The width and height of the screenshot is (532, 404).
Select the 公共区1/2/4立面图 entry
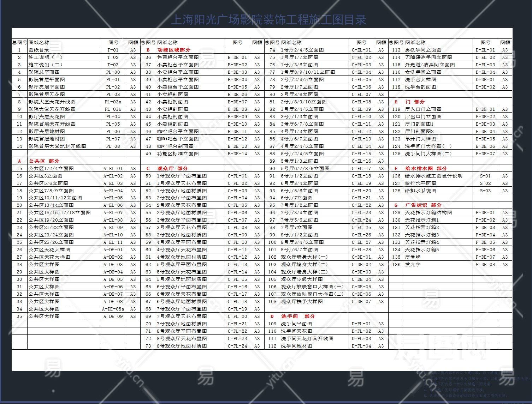(x=51, y=169)
